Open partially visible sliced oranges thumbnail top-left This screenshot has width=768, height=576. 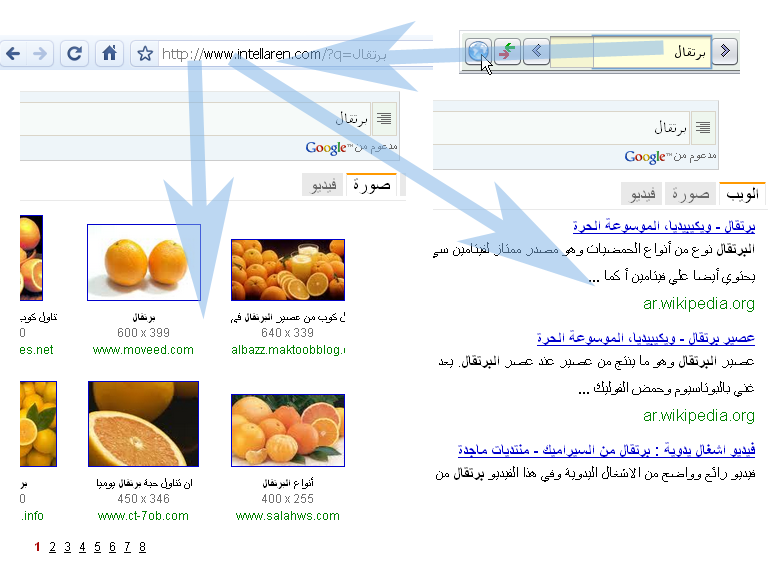pos(31,258)
